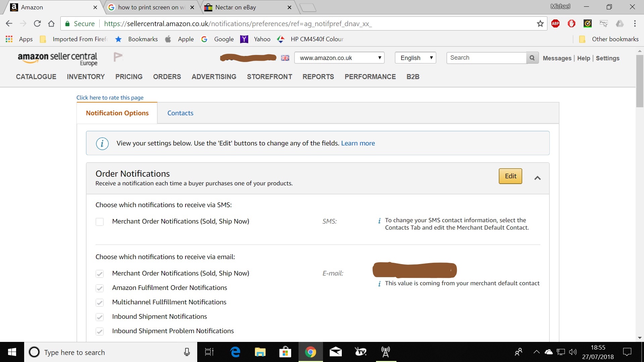Switch to the Google search browser tab

coord(152,7)
